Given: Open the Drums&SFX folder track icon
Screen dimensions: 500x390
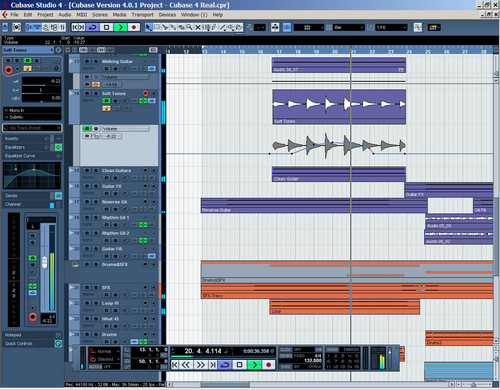Looking at the screenshot, I should (x=75, y=265).
